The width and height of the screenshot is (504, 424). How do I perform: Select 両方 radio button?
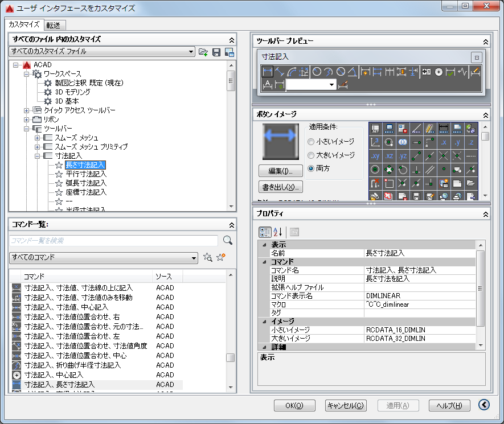311,168
